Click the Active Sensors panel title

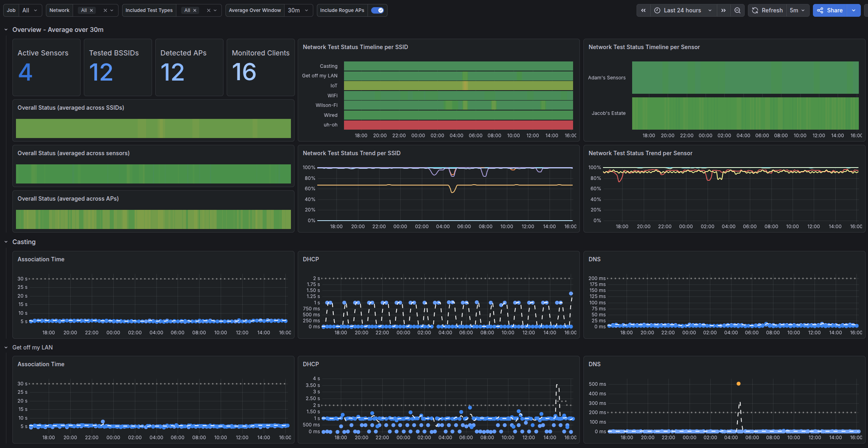(43, 53)
